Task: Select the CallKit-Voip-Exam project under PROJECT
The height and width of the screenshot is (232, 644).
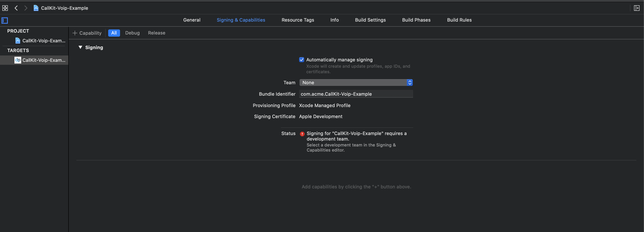Action: click(x=34, y=41)
